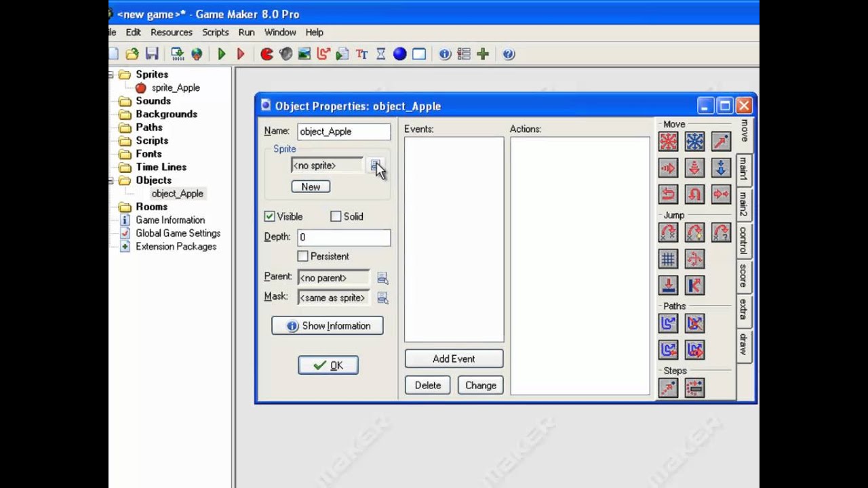Run the game with the green play icon
The image size is (868, 488).
(x=222, y=54)
